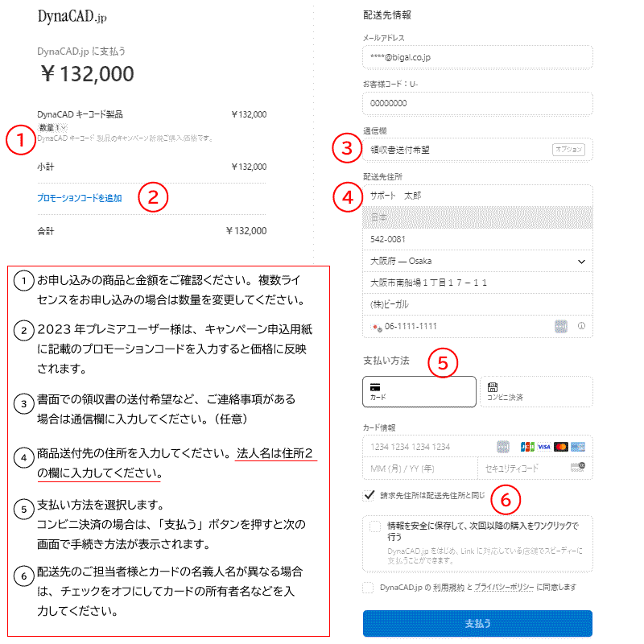Click the phone field info icon
This screenshot has height=644, width=644.
point(581,326)
